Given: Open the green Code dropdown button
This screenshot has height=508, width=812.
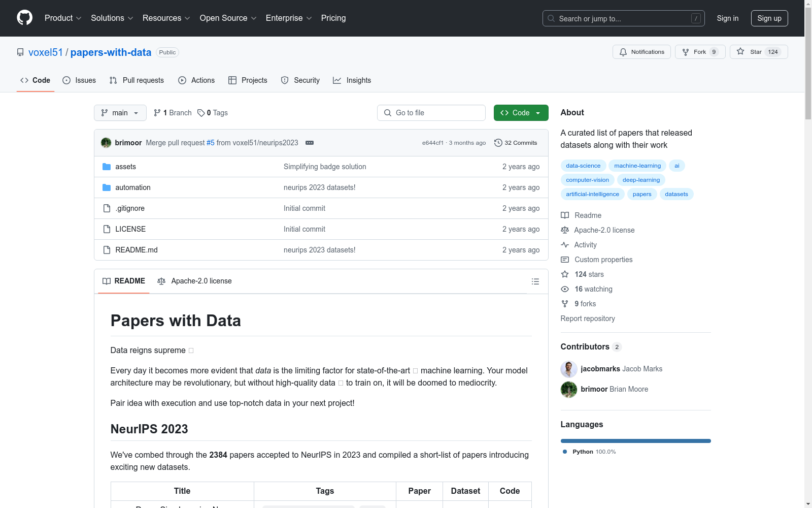Looking at the screenshot, I should click(521, 113).
